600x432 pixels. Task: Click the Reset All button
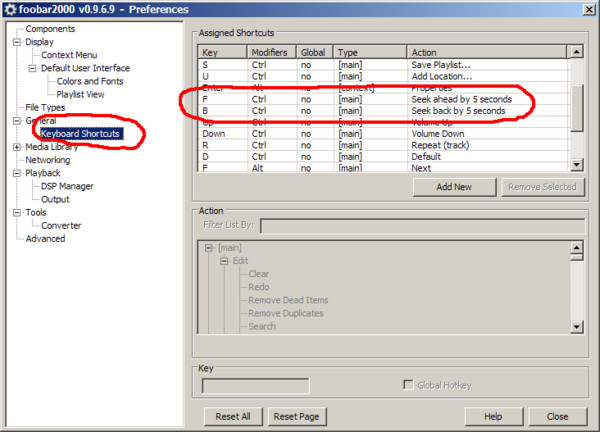pyautogui.click(x=233, y=416)
